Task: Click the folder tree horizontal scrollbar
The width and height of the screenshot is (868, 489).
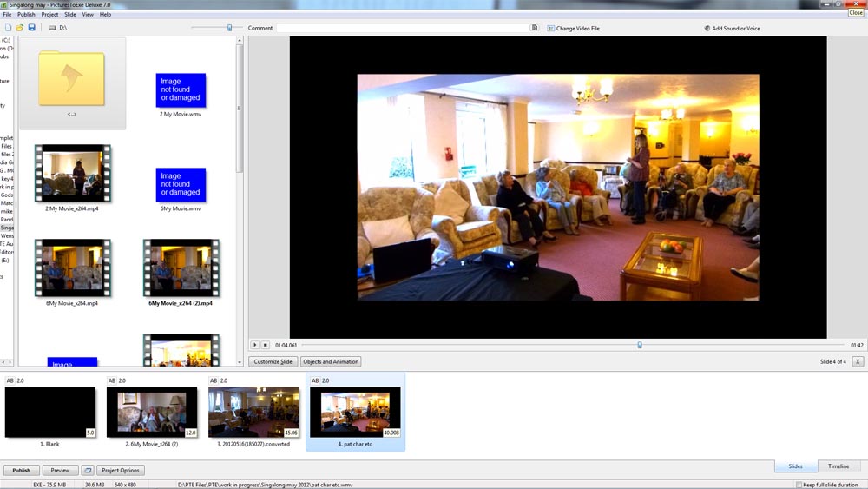Action: click(7, 361)
